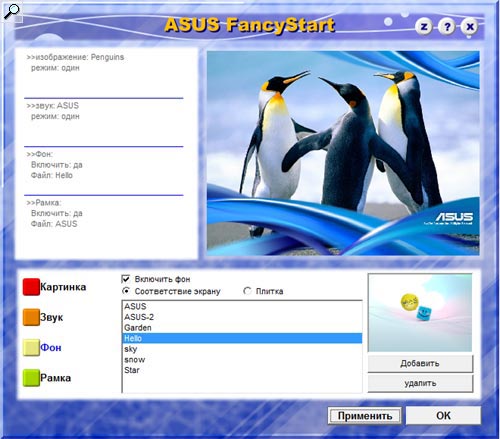Image resolution: width=500 pixels, height=439 pixels.
Task: Open help with the question mark icon
Action: click(447, 27)
